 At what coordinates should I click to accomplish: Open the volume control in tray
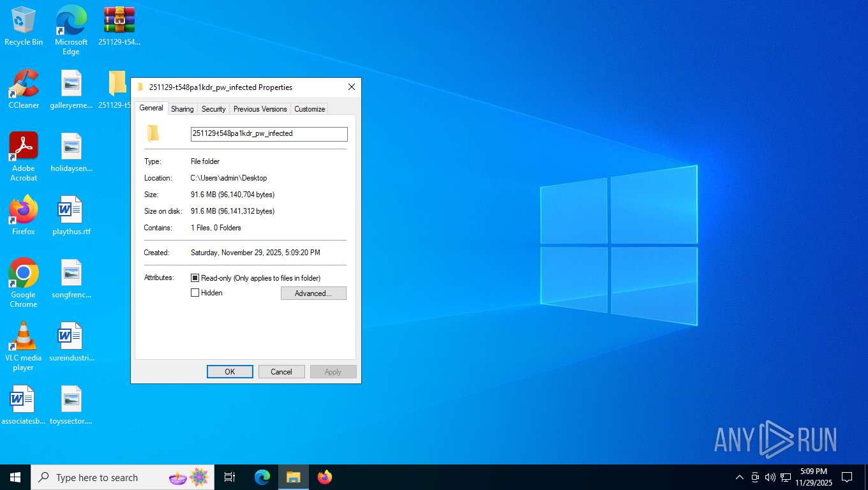(x=770, y=477)
